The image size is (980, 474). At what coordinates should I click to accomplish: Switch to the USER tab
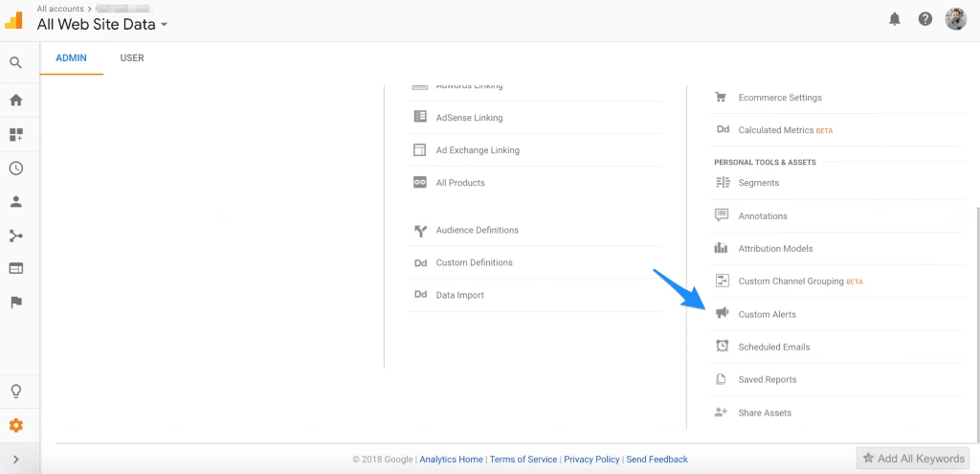(x=132, y=58)
